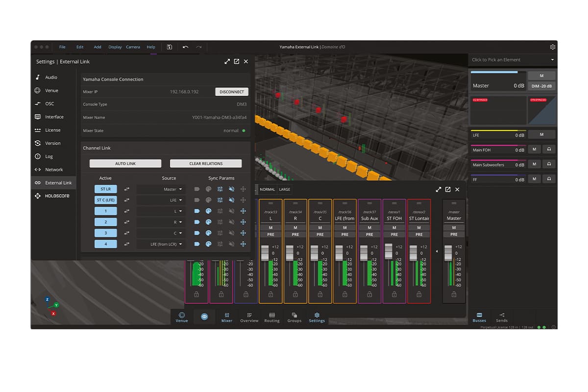
Task: Open the File menu
Action: [x=62, y=47]
